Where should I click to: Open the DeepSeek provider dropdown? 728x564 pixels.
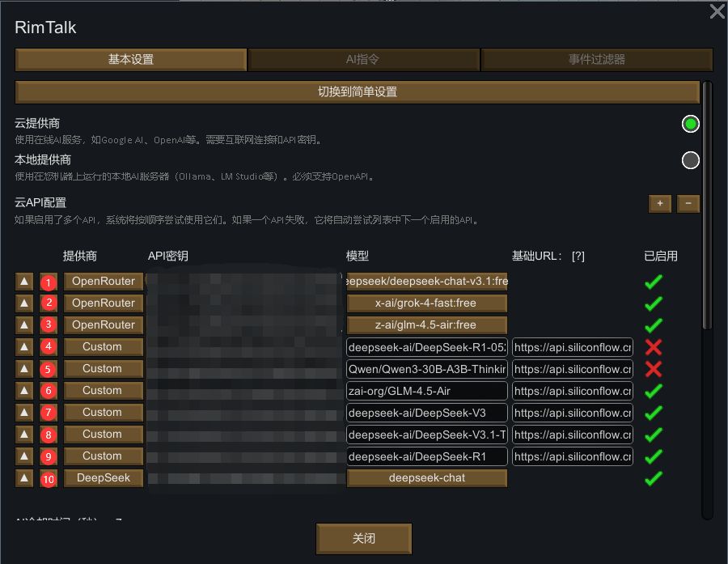click(103, 478)
